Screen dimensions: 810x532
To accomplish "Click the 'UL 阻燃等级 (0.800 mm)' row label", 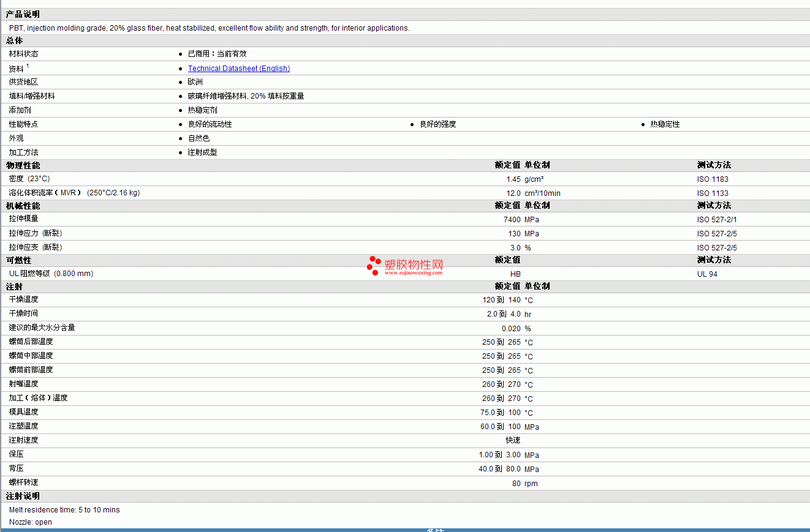I will [x=51, y=274].
